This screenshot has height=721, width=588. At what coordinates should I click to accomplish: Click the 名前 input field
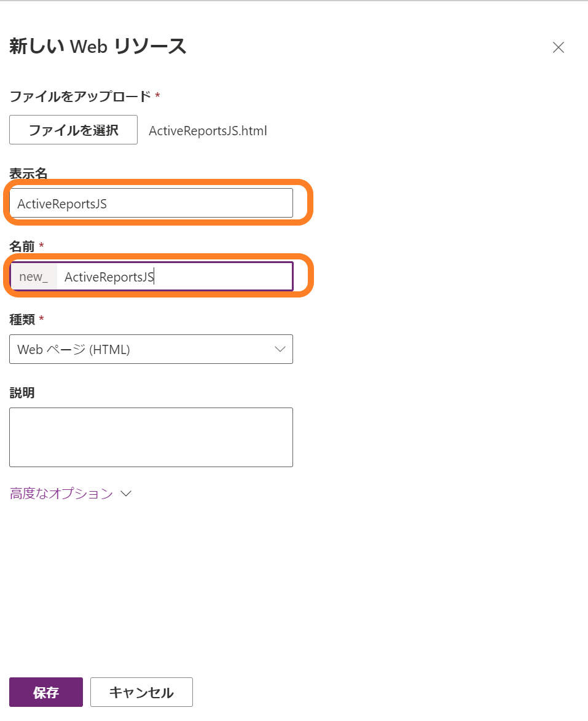(174, 277)
